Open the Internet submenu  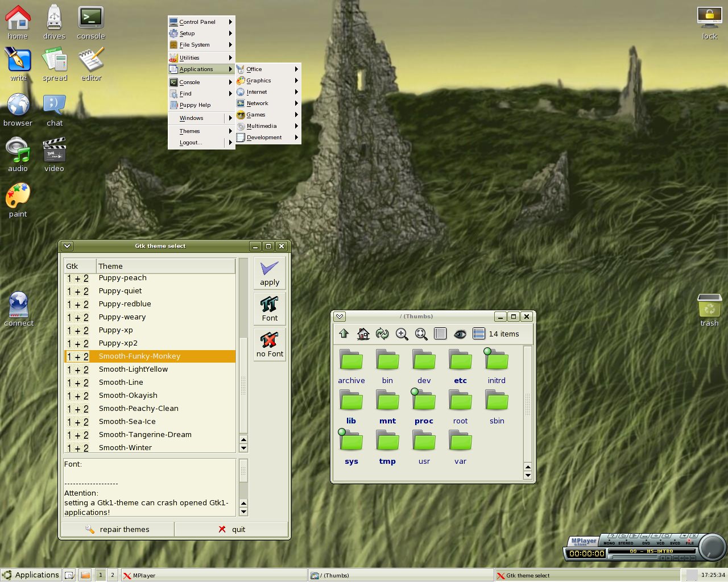click(268, 92)
